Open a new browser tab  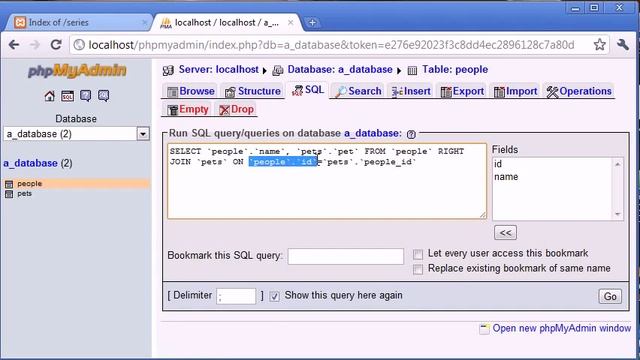tap(312, 23)
